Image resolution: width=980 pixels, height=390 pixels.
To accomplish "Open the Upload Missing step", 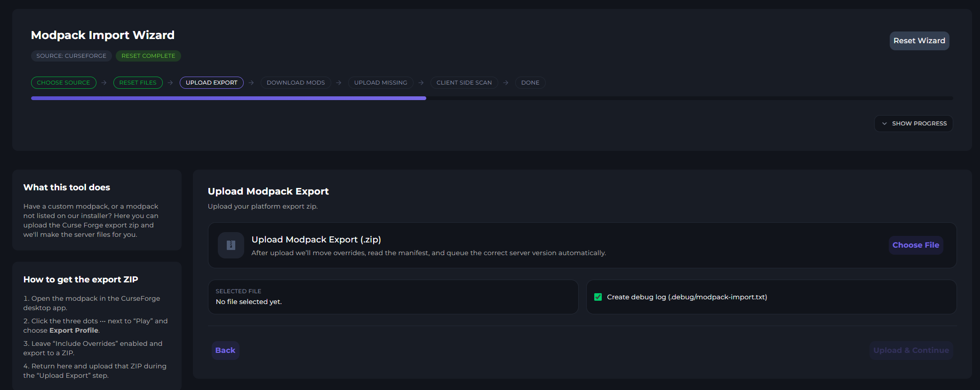I will [380, 83].
